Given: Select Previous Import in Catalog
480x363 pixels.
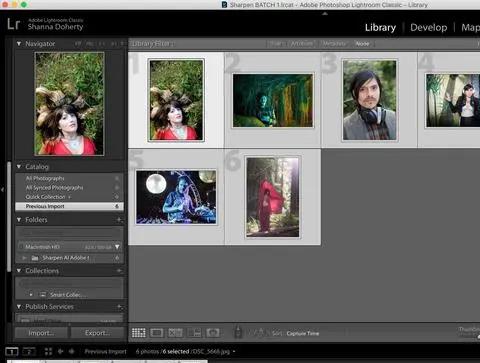Looking at the screenshot, I should coord(69,206).
